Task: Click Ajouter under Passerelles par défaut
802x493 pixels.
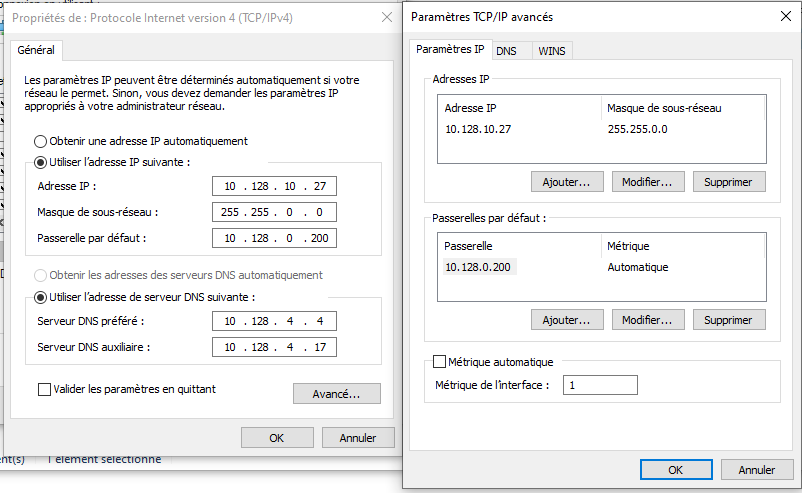Action: pos(572,319)
